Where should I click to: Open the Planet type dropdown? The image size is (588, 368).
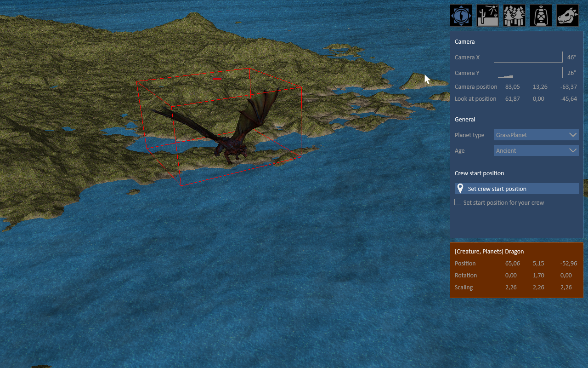(x=536, y=135)
